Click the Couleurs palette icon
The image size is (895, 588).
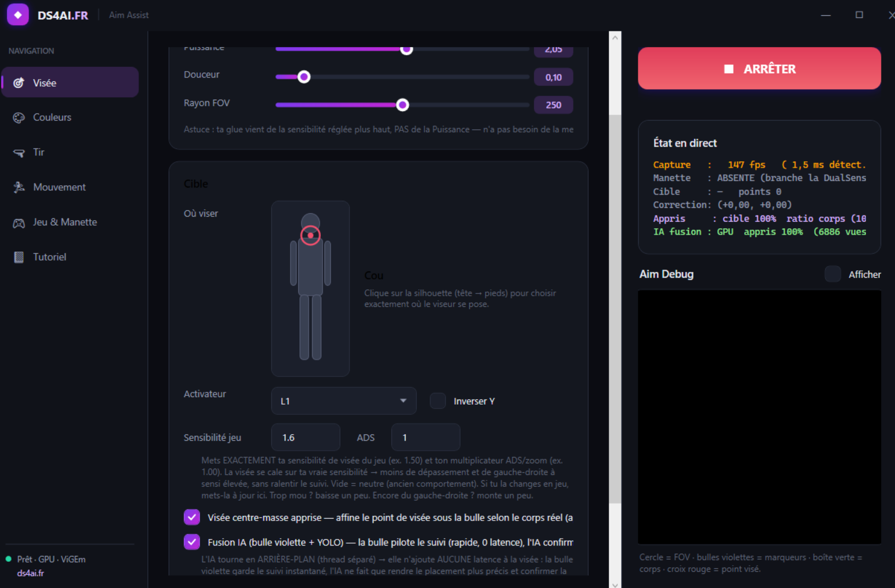(19, 118)
